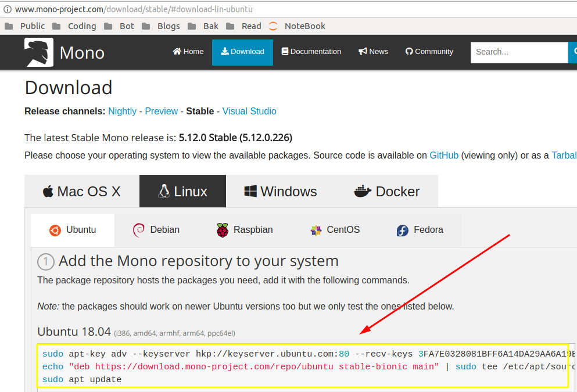Click the '5.12.0 Stable (5.12.0.226)' version text
577x392 pixels.
coord(235,138)
